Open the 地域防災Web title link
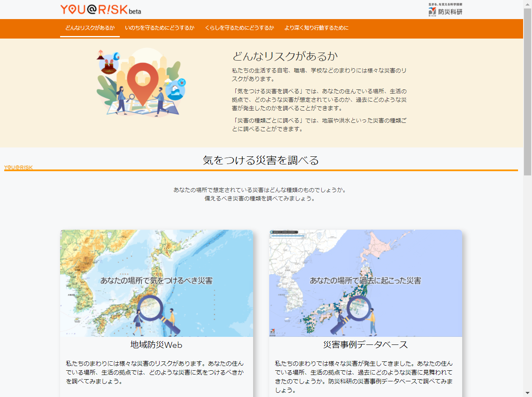This screenshot has width=532, height=397. point(156,345)
